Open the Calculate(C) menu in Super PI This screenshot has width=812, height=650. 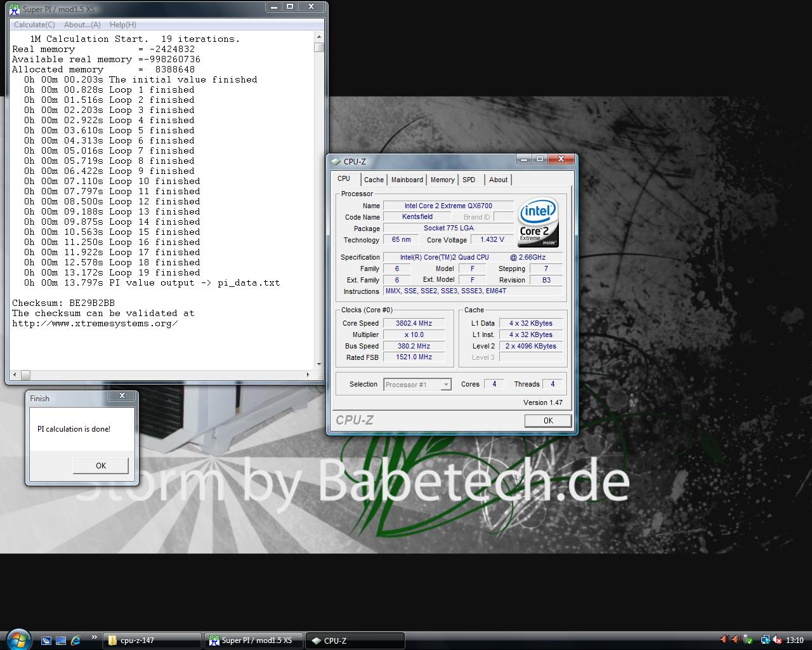pyautogui.click(x=34, y=25)
